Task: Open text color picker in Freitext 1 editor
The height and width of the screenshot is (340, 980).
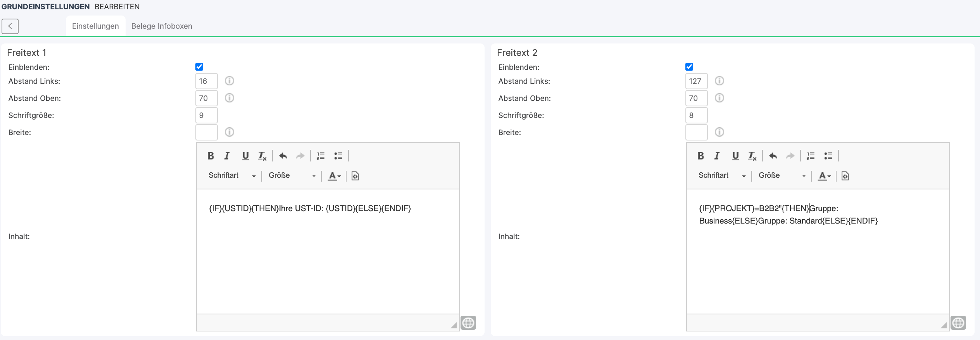Action: coord(334,176)
